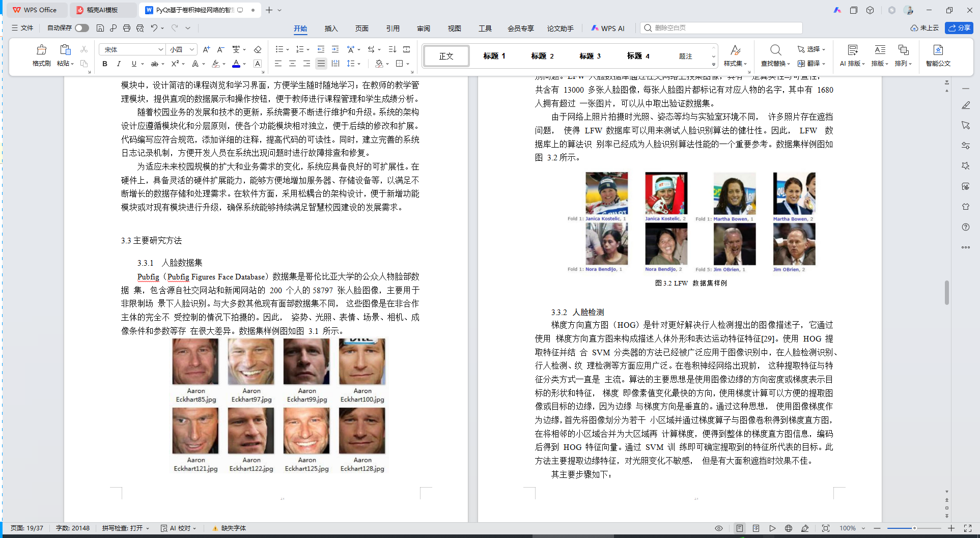Click the AI Proofread (AI 校对) status button

[179, 528]
